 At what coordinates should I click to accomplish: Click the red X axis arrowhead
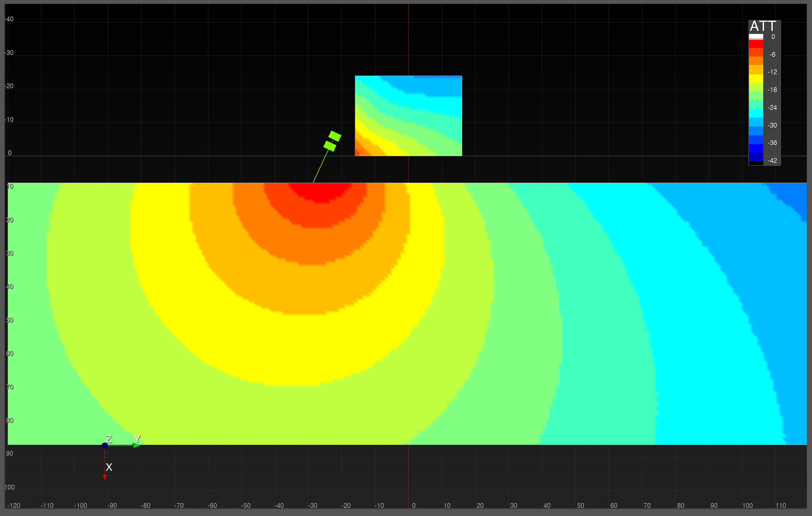(105, 477)
